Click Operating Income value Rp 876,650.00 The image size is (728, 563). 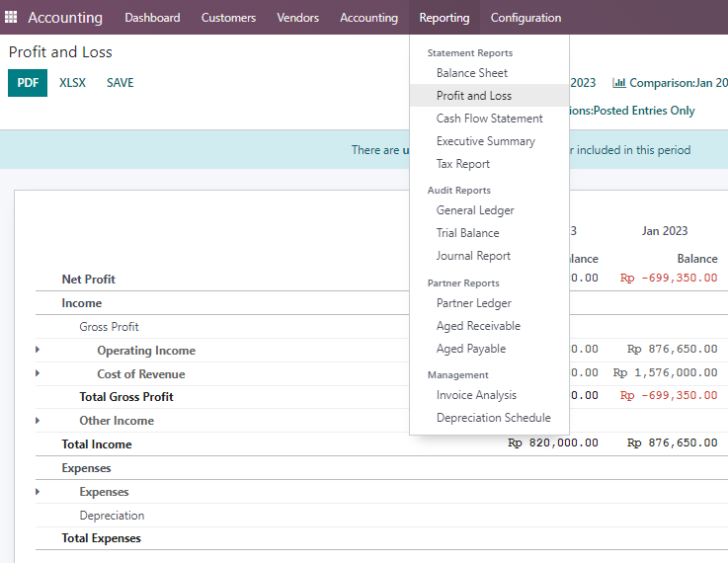[x=673, y=349]
